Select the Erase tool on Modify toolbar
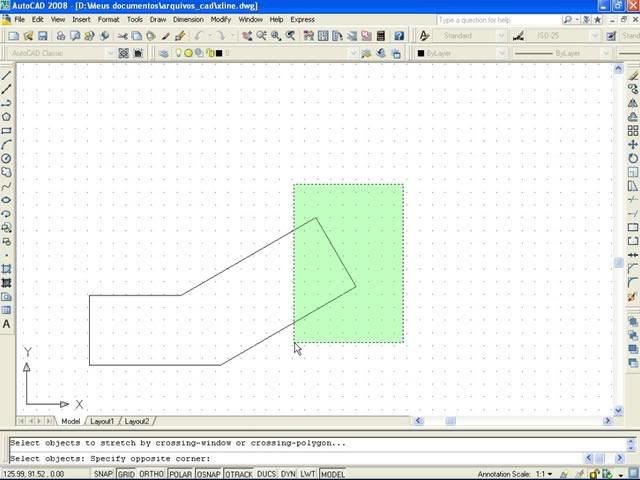This screenshot has height=480, width=640. pyautogui.click(x=633, y=76)
